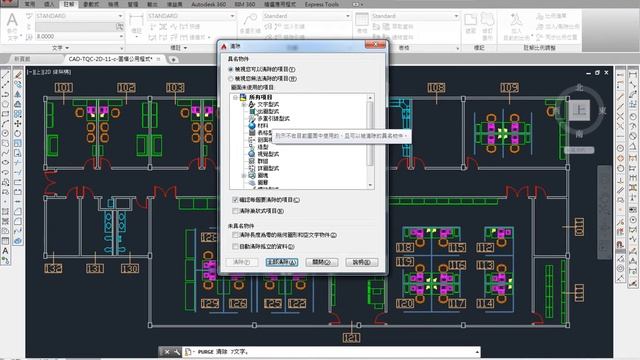Viewport: 640px width, 360px height.
Task: Toggle 確認每個要清除的項目 checkbox
Action: (x=235, y=200)
